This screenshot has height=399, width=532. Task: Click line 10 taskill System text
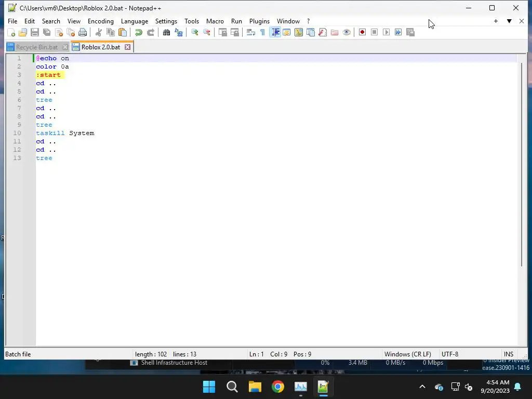pos(65,133)
